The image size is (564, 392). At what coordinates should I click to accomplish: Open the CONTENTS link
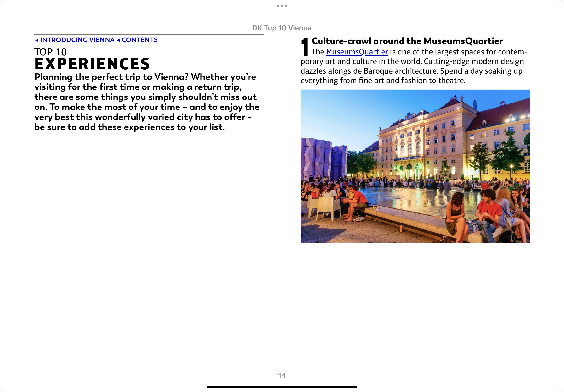(x=140, y=40)
